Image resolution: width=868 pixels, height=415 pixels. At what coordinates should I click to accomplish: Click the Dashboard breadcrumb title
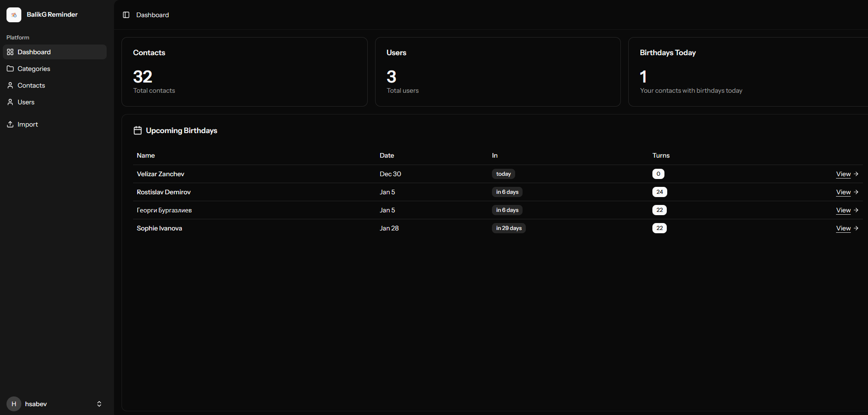tap(153, 15)
